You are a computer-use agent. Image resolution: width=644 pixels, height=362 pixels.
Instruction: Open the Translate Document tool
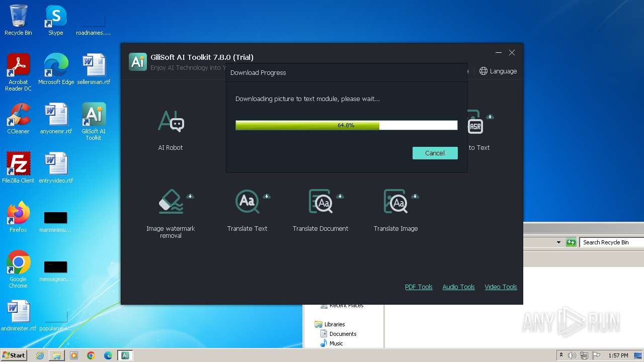[x=320, y=210]
